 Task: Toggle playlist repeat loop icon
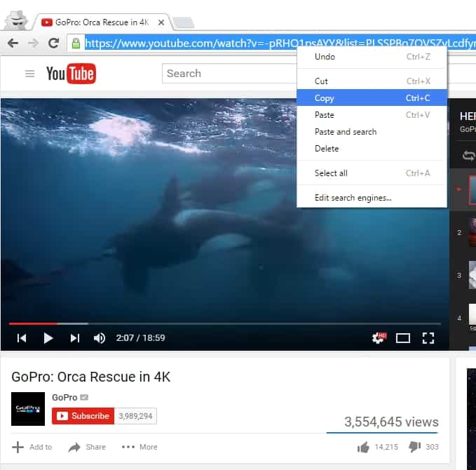click(469, 156)
